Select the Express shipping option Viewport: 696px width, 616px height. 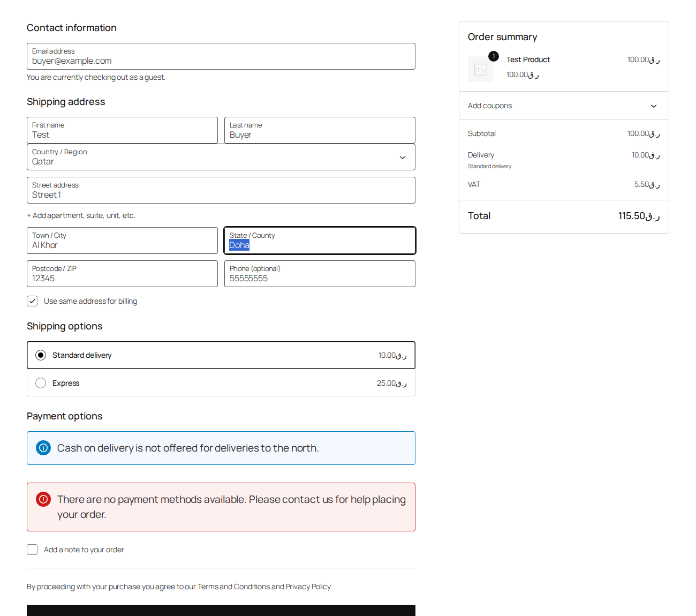[221, 383]
